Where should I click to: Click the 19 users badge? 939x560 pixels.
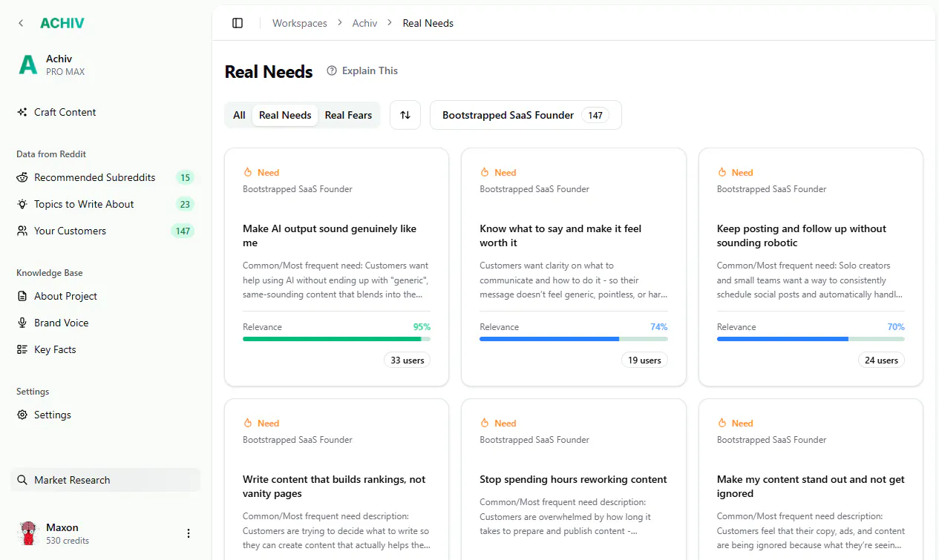point(644,360)
